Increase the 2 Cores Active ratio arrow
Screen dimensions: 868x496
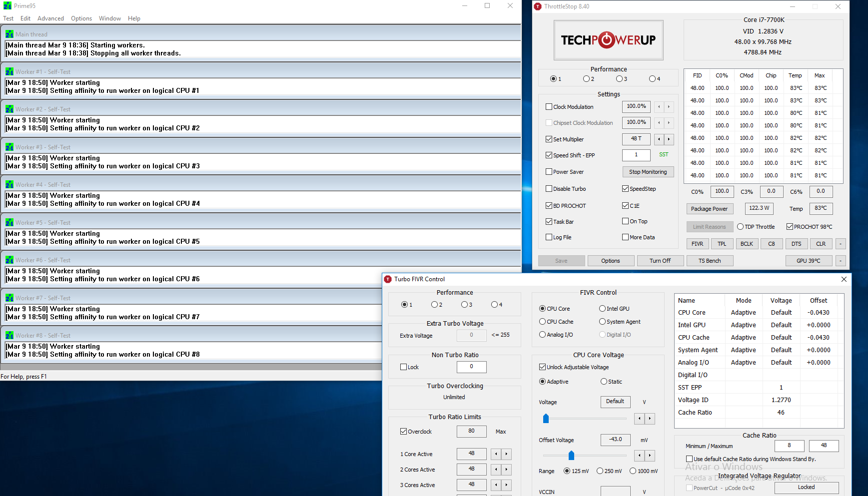tap(506, 470)
